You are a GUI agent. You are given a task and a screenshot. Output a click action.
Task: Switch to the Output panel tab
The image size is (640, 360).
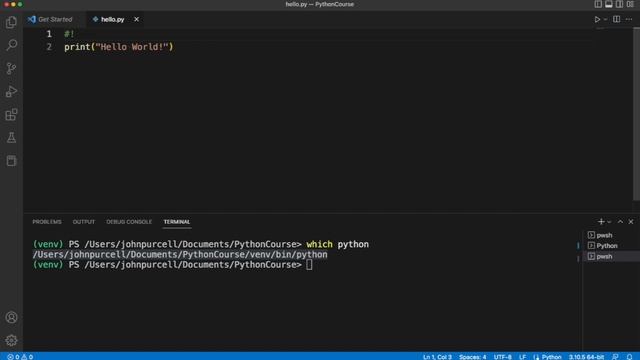point(84,222)
